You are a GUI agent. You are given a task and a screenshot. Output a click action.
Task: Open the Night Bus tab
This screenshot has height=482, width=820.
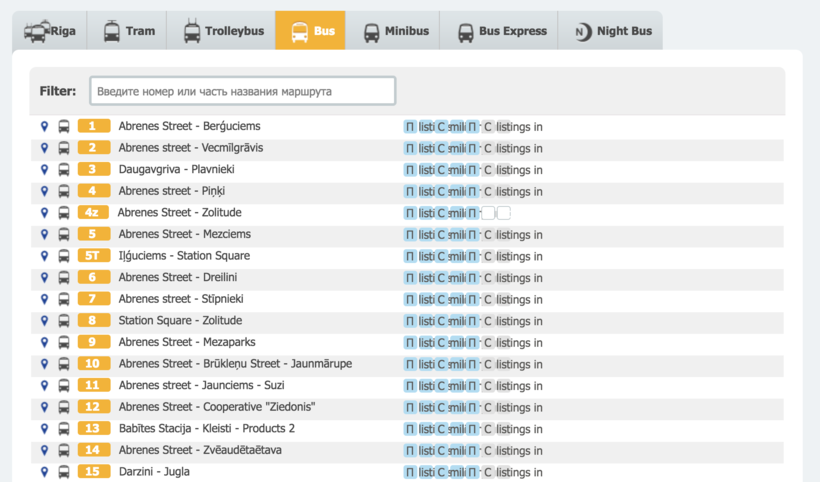(611, 31)
